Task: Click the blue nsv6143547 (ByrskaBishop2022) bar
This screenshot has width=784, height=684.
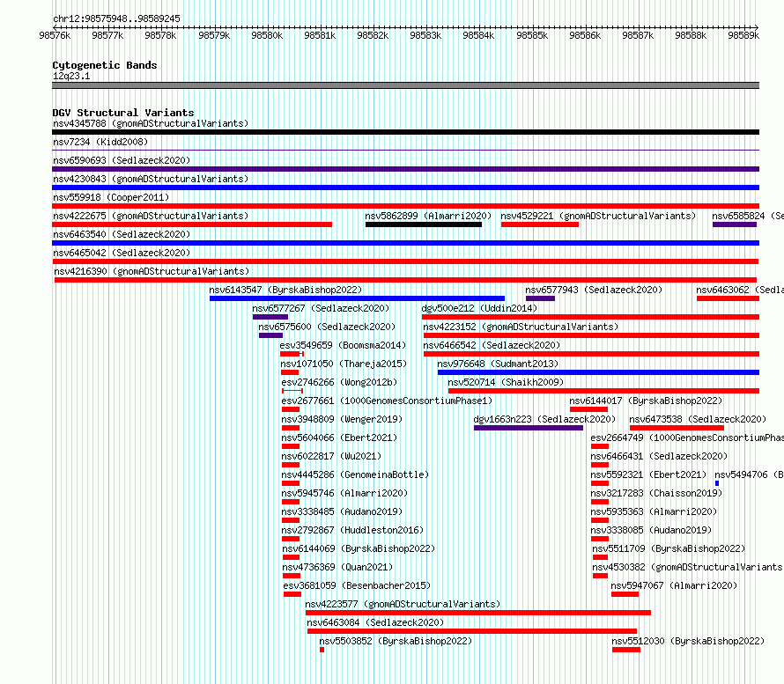Action: (x=357, y=298)
